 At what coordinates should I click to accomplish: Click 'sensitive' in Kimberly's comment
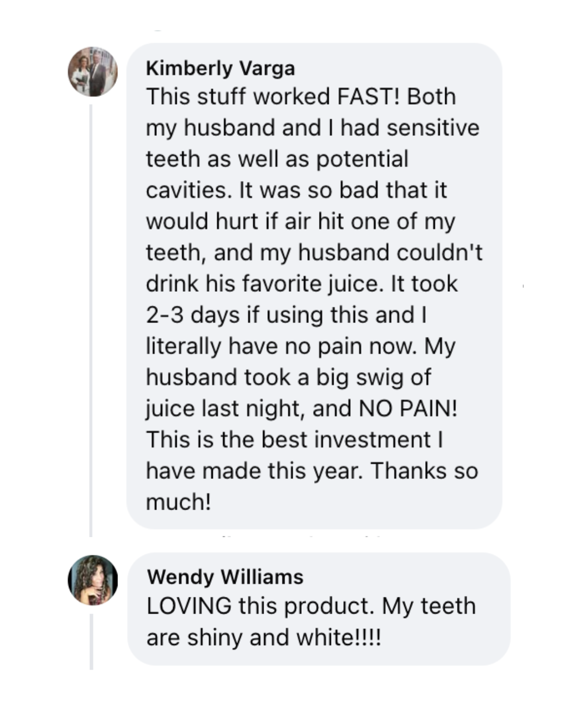[x=433, y=128]
